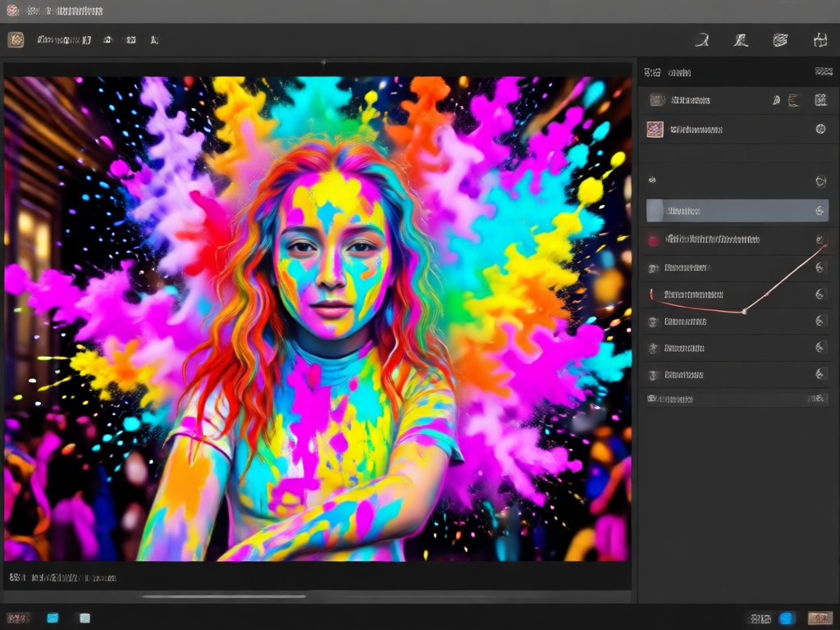Click the small icon at the left of the bottom list row
The image size is (840, 630).
(653, 375)
